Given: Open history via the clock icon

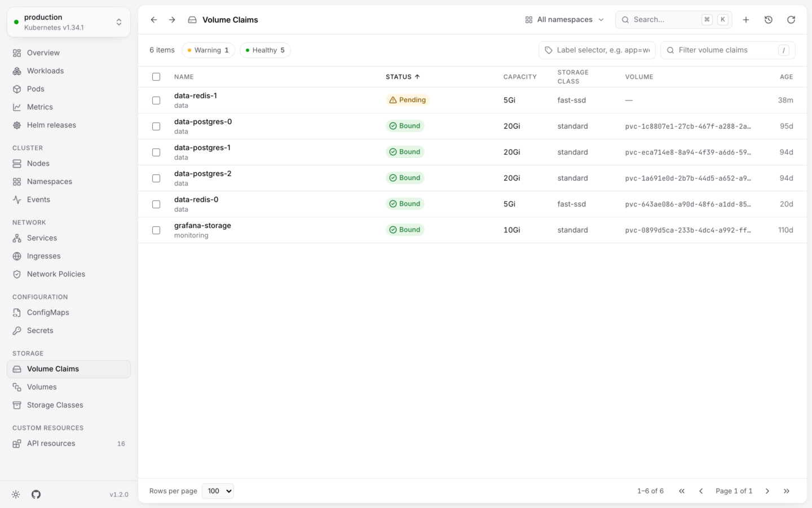Looking at the screenshot, I should pyautogui.click(x=769, y=20).
